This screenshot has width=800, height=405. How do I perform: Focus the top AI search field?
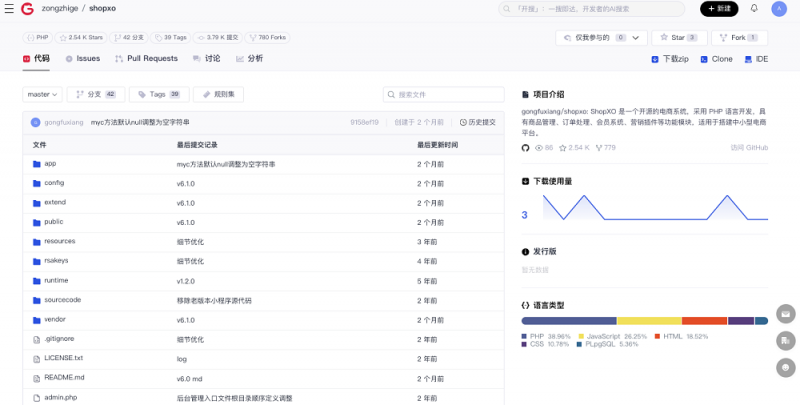point(591,9)
